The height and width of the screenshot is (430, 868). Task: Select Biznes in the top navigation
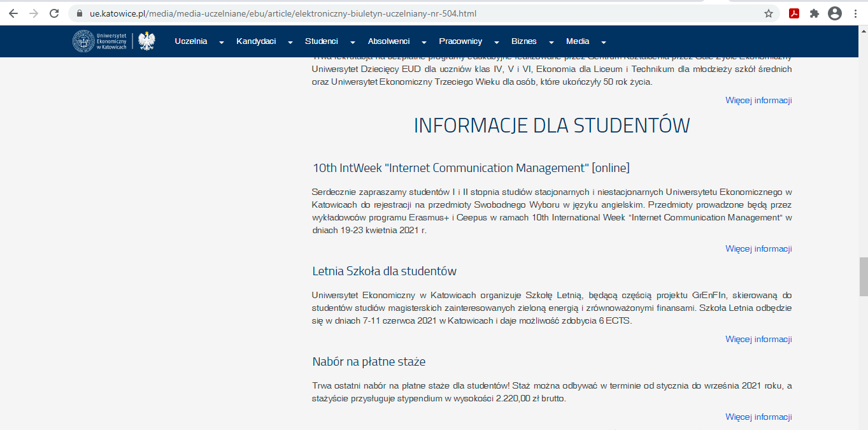[x=524, y=41]
